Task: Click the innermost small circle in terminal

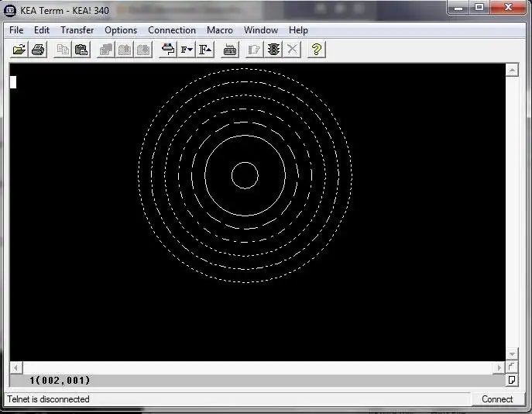Action: coord(245,175)
